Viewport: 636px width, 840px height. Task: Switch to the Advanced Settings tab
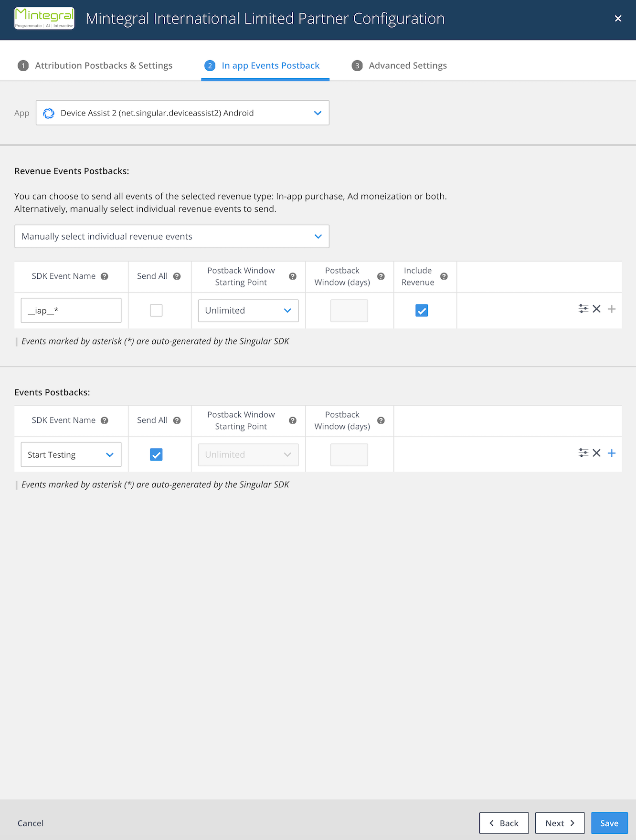coord(400,65)
